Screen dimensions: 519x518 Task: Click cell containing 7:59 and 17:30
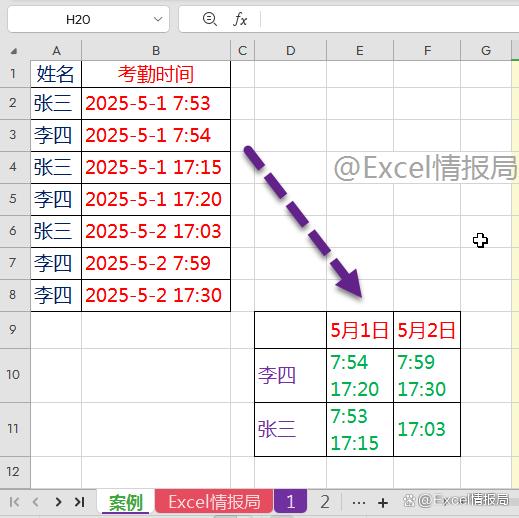click(x=427, y=376)
